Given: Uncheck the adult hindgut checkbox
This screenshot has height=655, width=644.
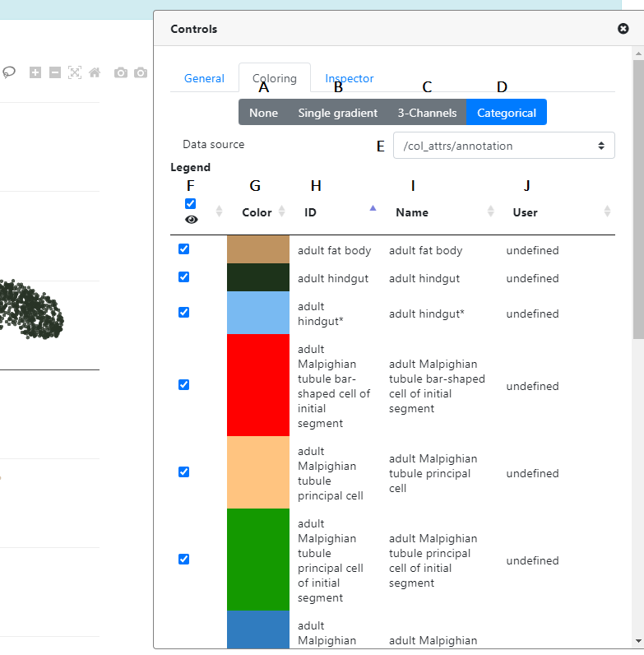Looking at the screenshot, I should pos(183,277).
